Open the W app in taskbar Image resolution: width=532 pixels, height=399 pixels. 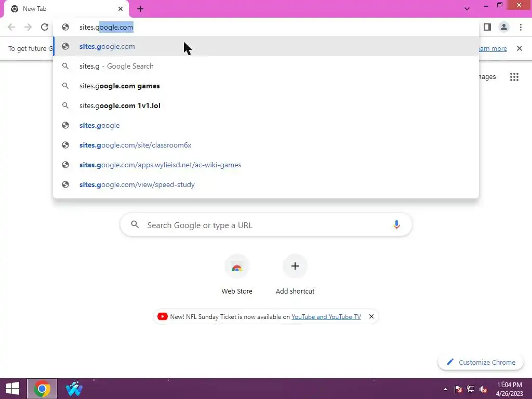[74, 389]
